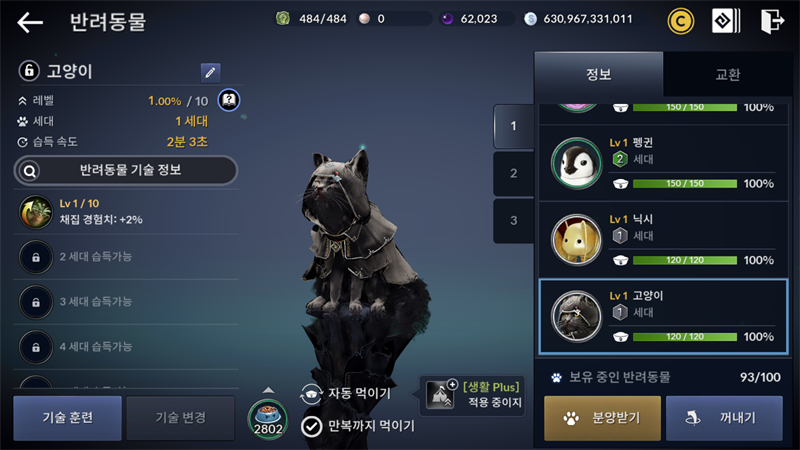Check 만복까지 먹이기 option
This screenshot has width=800, height=450.
click(x=357, y=426)
